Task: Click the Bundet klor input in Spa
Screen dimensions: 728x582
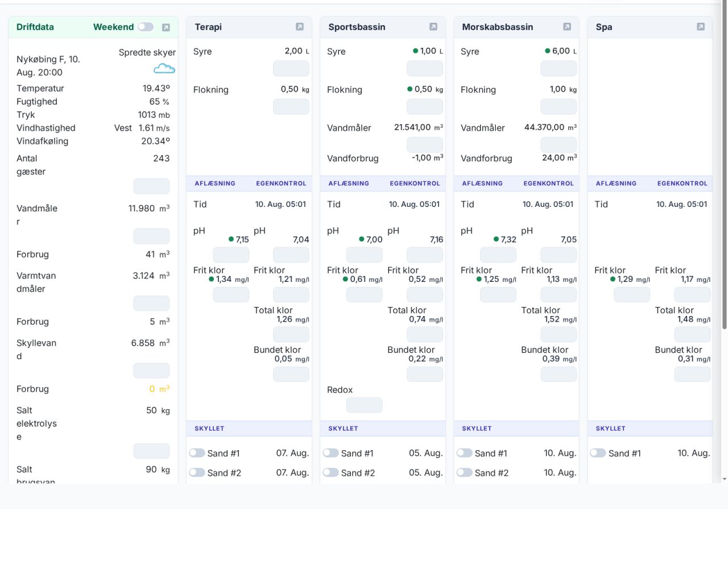Action: (x=692, y=374)
